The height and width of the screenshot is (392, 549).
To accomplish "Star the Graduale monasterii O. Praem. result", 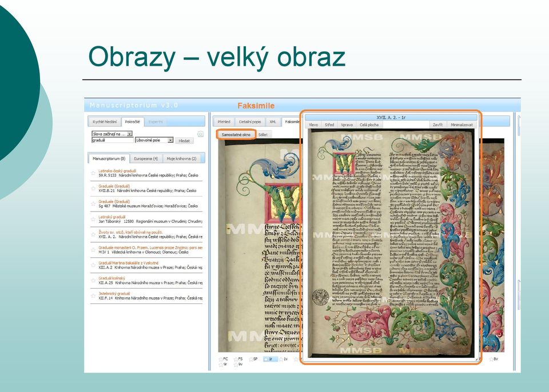I will [93, 250].
